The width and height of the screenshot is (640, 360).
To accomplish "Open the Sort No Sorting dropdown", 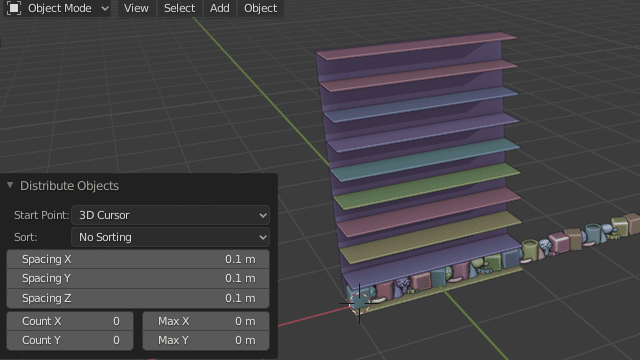I will tap(170, 237).
